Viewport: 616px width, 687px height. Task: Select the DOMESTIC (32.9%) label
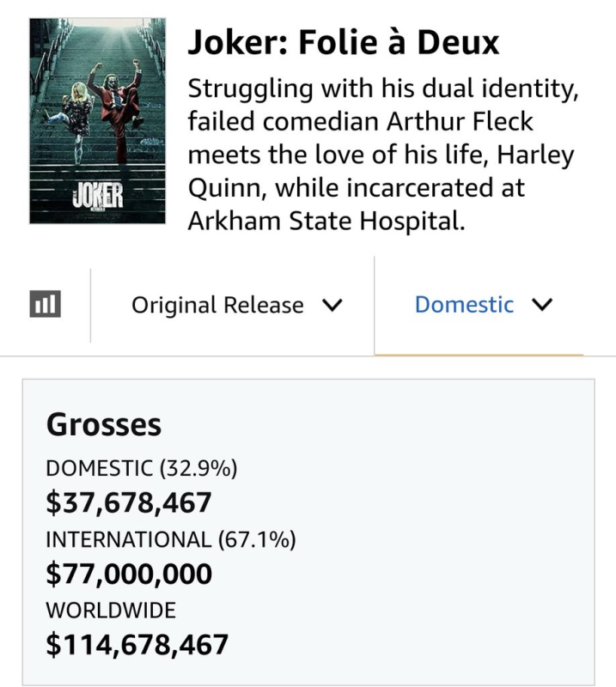click(x=141, y=468)
